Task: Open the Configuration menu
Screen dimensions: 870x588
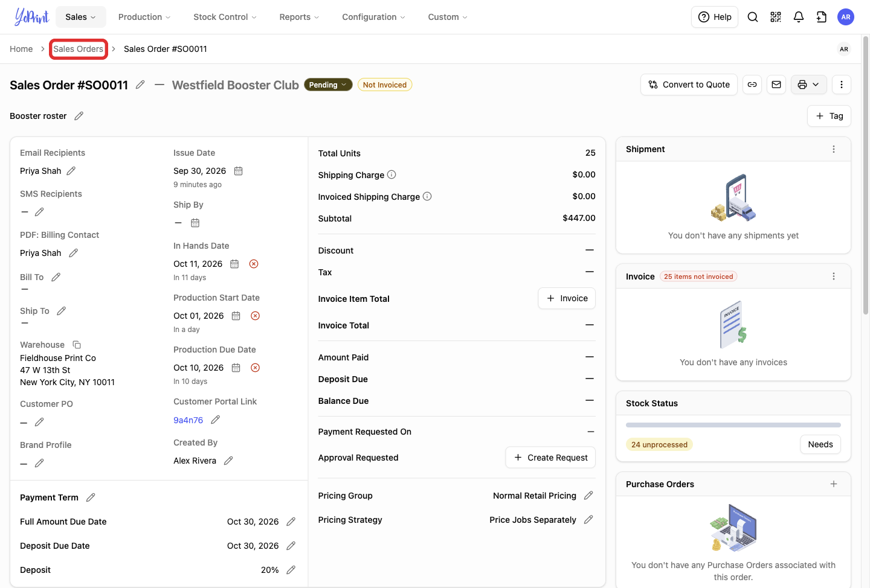Action: point(373,17)
